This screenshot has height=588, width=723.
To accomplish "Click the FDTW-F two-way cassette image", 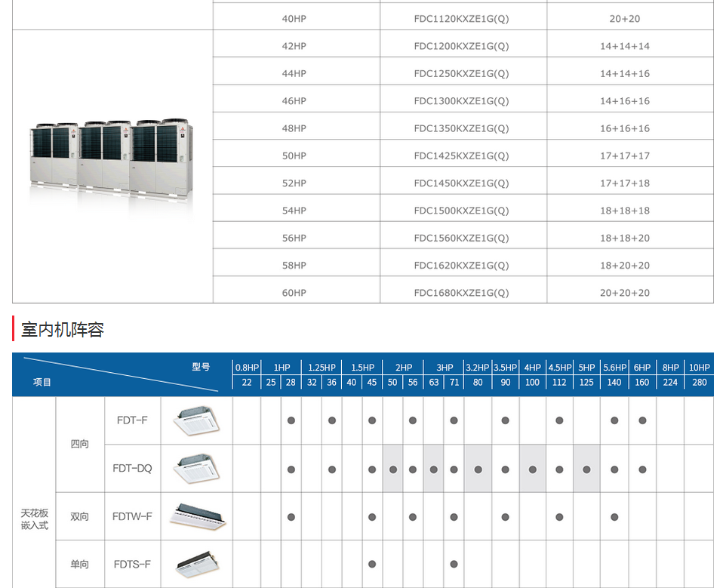I will coord(196,516).
